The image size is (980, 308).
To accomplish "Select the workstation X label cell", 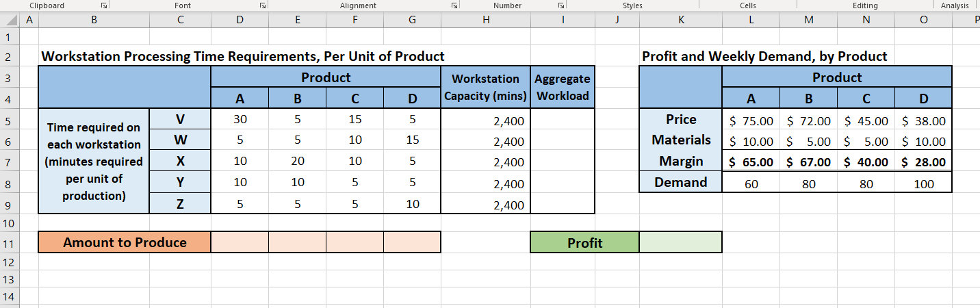I will 180,162.
